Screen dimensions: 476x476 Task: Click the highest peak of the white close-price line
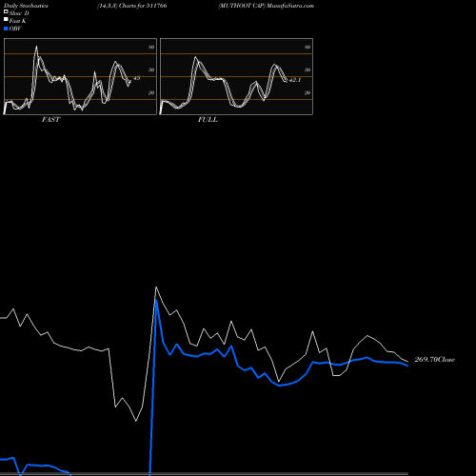(156, 288)
